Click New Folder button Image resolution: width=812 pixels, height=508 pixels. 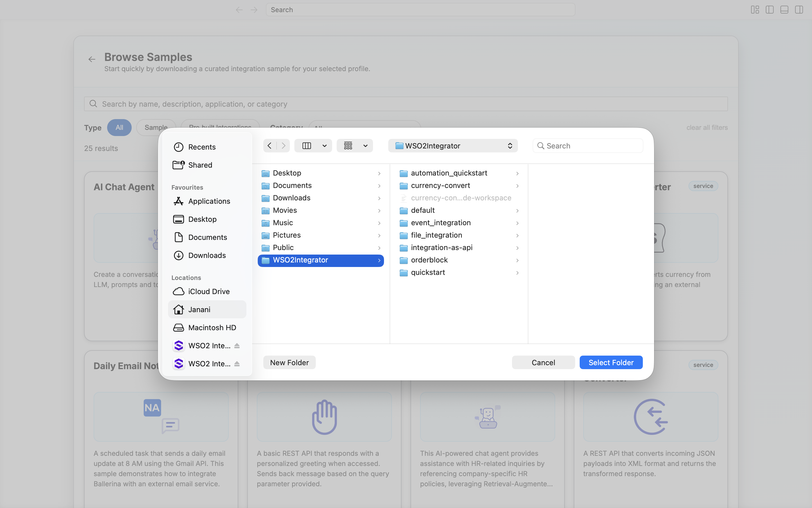(x=289, y=363)
